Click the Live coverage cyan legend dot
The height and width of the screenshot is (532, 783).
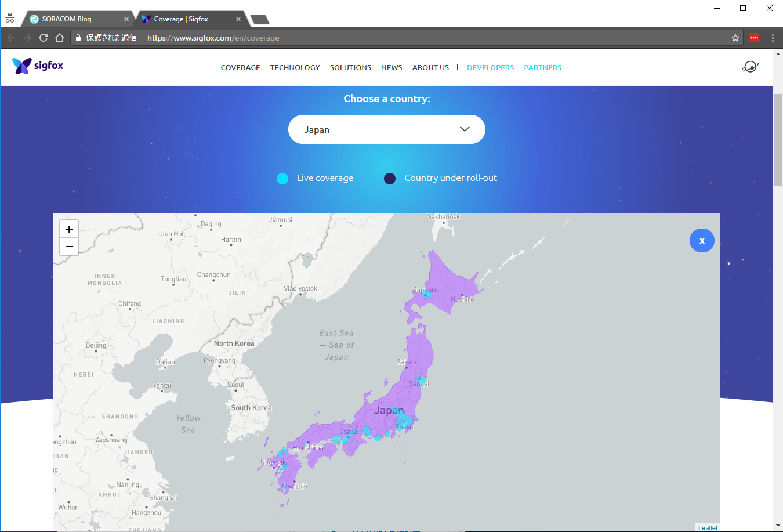282,178
